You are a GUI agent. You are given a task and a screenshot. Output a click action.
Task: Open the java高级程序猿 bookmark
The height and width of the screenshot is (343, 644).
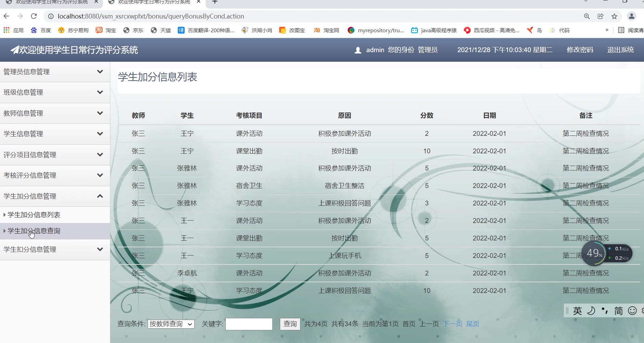434,30
